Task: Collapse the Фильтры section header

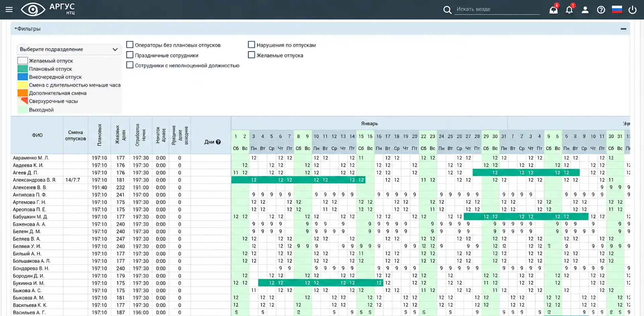Action: click(x=28, y=29)
